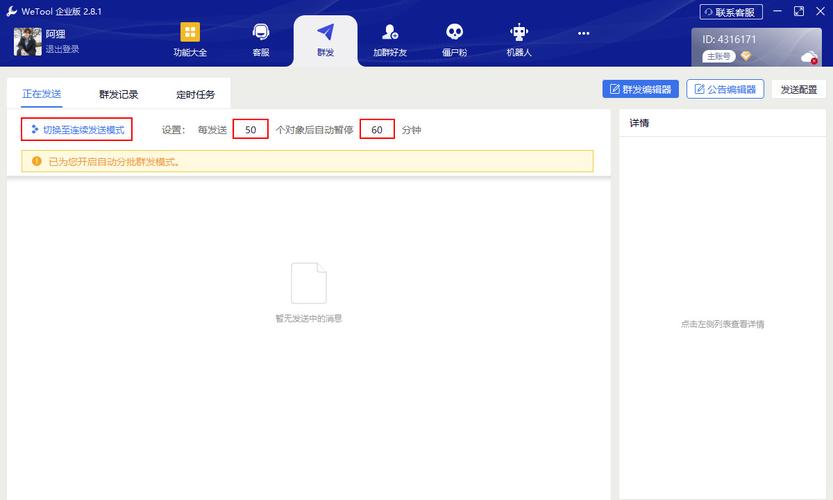Select the 群发 mass-send tab
The width and height of the screenshot is (833, 500).
click(325, 40)
